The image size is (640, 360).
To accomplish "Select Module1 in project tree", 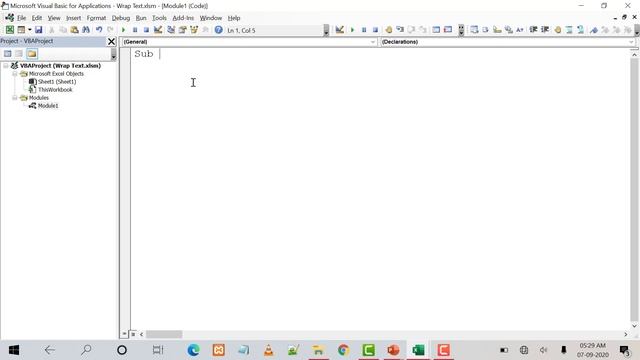I will pyautogui.click(x=48, y=106).
